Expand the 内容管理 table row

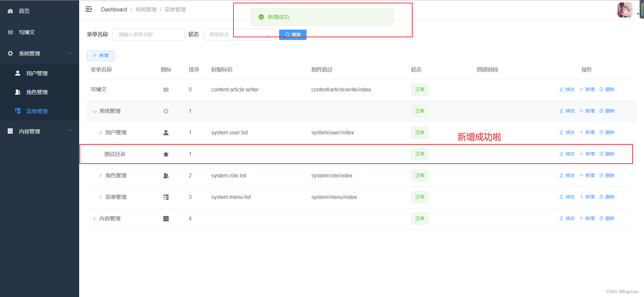94,219
